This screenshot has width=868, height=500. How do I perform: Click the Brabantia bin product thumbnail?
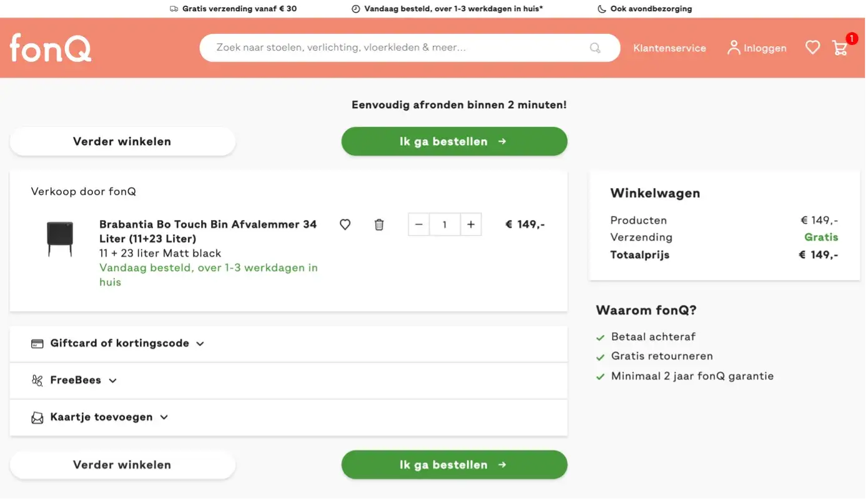[x=60, y=238]
